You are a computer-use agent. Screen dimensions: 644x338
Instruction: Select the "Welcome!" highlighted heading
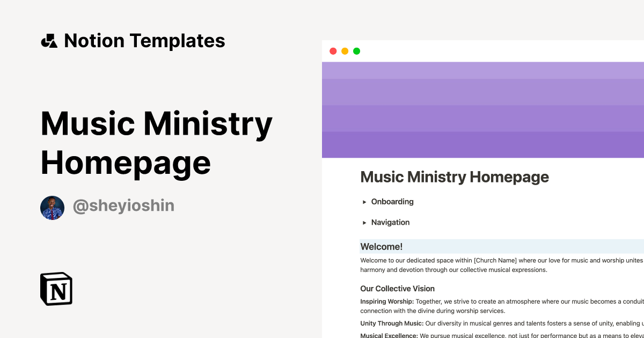382,247
